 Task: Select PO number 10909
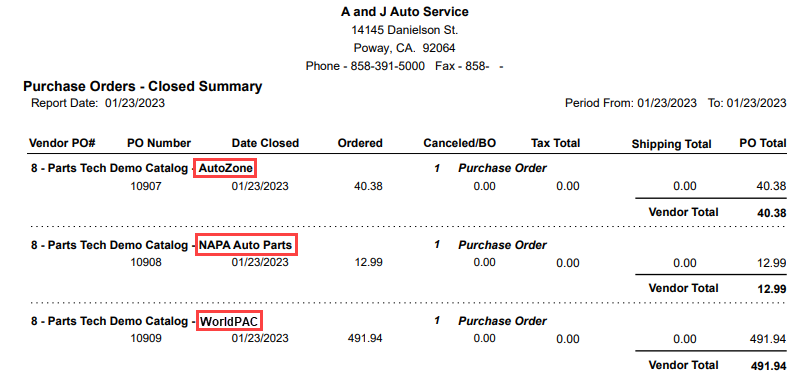146,339
